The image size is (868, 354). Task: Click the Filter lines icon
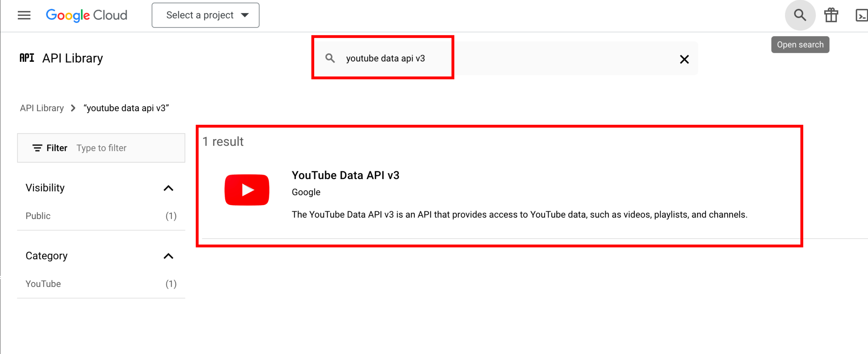pos(37,148)
